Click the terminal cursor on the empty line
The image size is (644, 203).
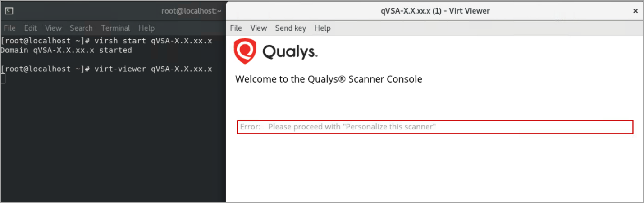(3, 78)
